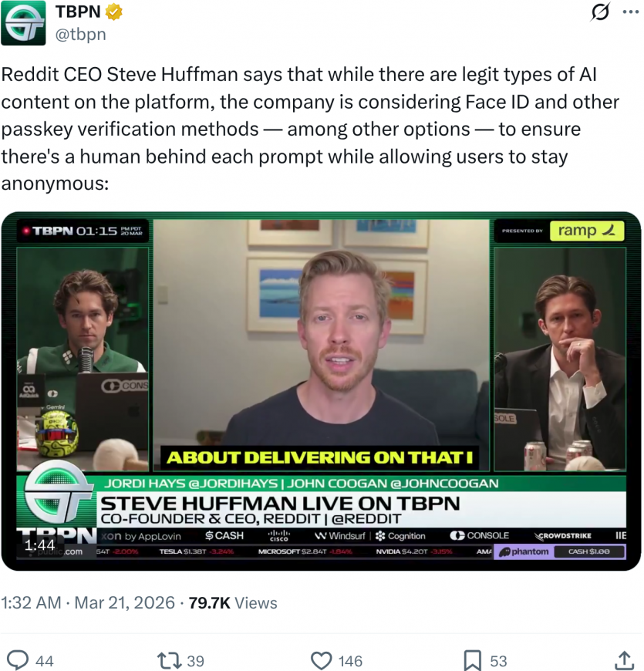Image resolution: width=644 pixels, height=671 pixels.
Task: View the 79.7K Views analytics
Action: click(x=233, y=602)
